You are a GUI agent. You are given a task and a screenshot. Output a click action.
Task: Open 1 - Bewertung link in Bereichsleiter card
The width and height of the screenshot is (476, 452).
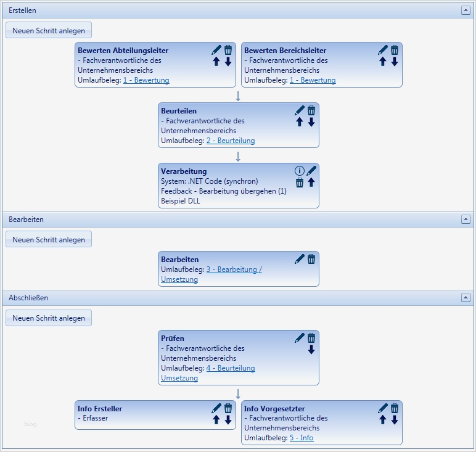click(313, 80)
